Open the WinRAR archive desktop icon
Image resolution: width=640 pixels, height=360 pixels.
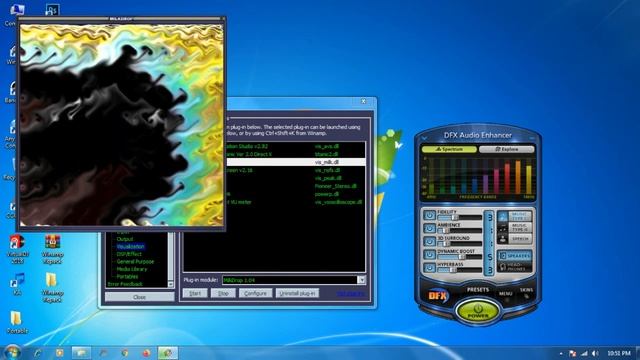tap(52, 249)
